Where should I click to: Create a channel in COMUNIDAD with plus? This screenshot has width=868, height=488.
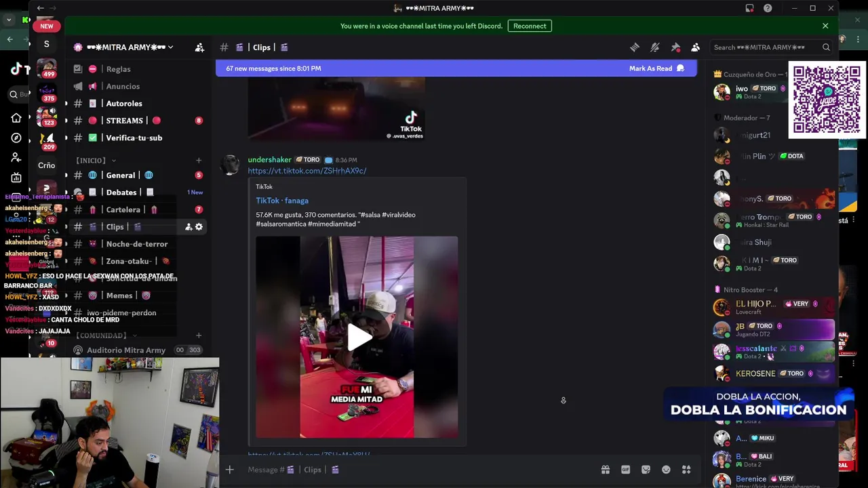coord(199,335)
